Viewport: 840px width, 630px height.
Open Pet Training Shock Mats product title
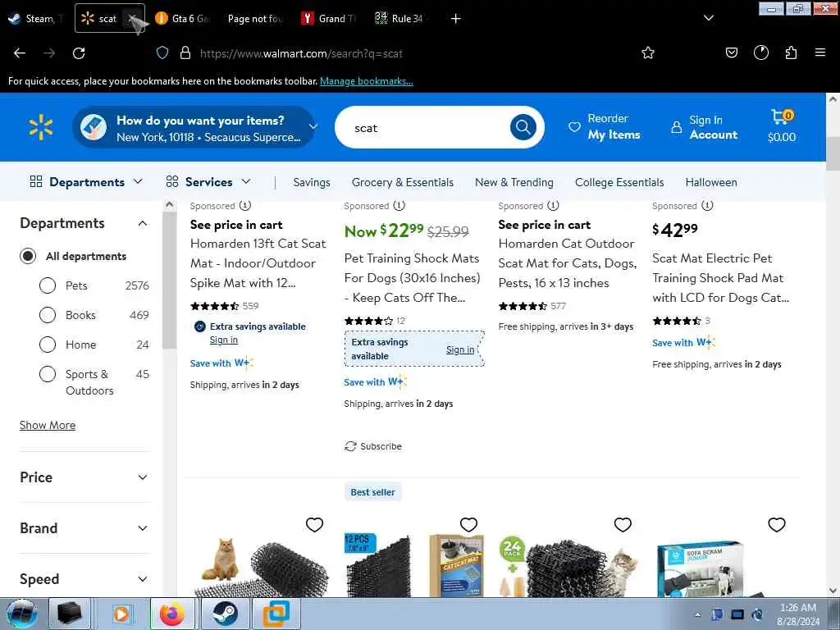(x=412, y=278)
